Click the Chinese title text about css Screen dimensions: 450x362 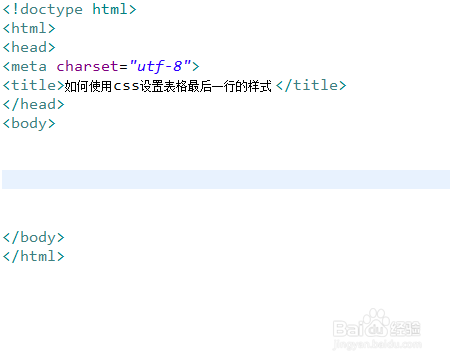(x=168, y=86)
